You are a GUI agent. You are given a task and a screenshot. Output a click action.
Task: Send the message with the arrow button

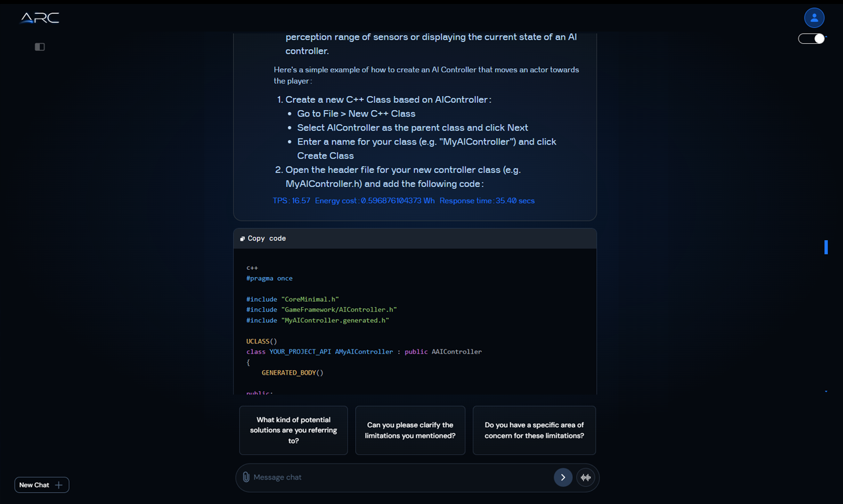pos(563,477)
